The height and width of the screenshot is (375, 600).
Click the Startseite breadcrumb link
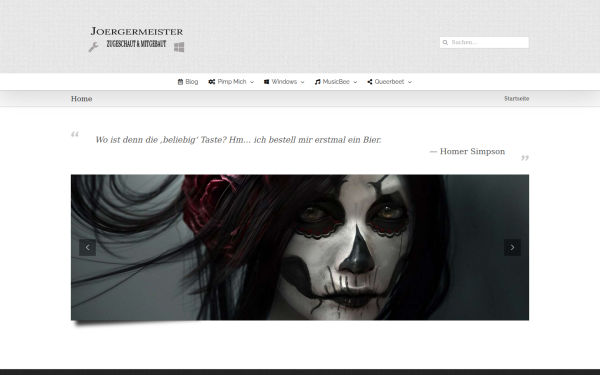point(517,99)
